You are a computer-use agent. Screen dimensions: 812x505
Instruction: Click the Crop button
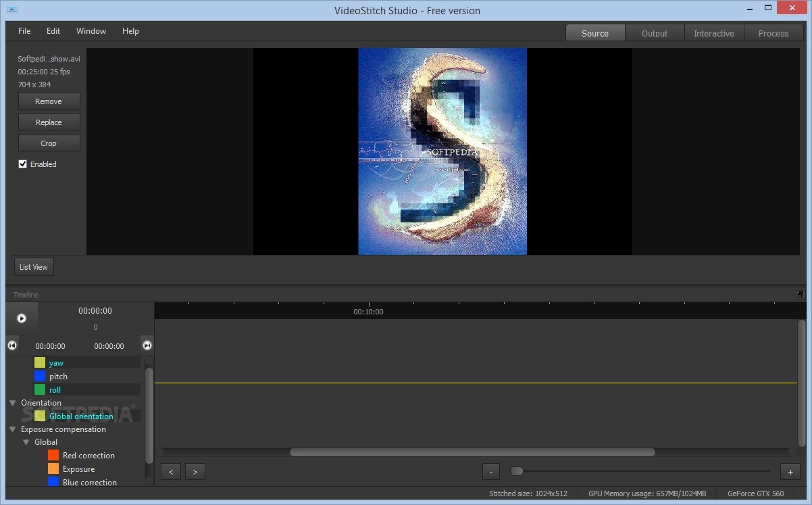tap(49, 143)
